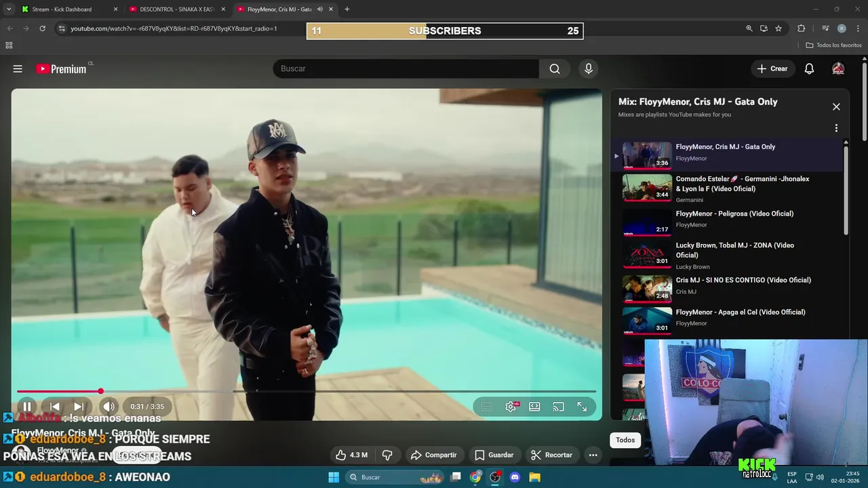Enter fullscreen mode
Image resolution: width=868 pixels, height=488 pixels.
(x=582, y=407)
